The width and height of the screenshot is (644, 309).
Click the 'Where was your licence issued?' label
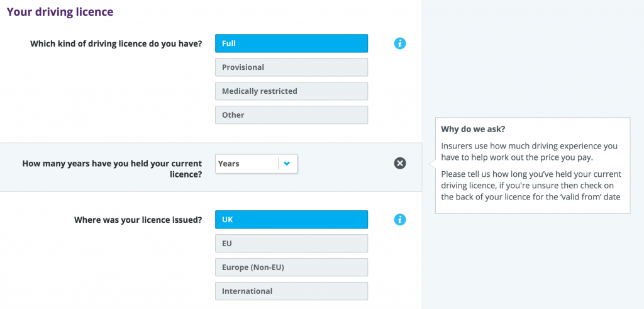pos(138,220)
